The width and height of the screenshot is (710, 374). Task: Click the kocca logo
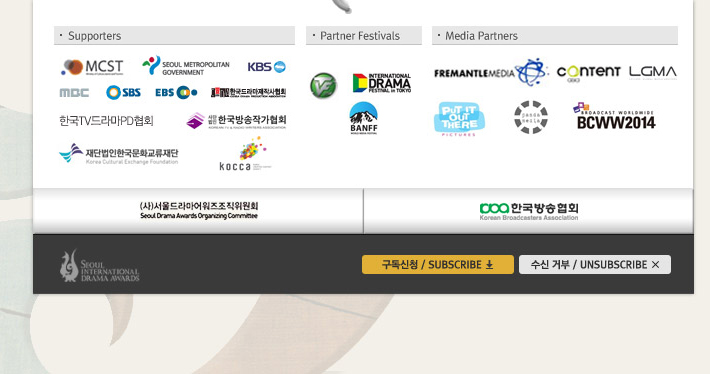click(245, 154)
